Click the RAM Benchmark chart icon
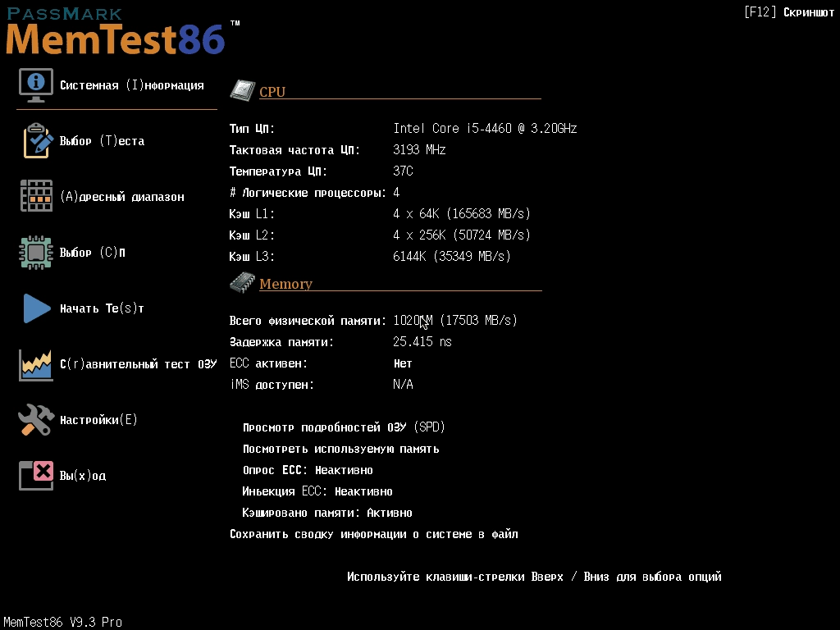Viewport: 840px width, 630px height. pyautogui.click(x=36, y=364)
